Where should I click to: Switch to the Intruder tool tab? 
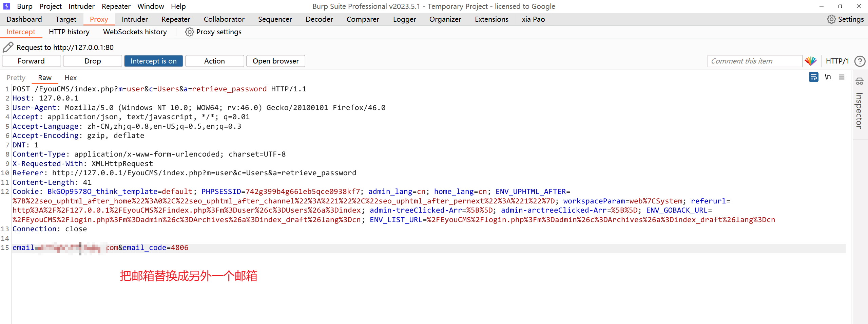coord(135,19)
